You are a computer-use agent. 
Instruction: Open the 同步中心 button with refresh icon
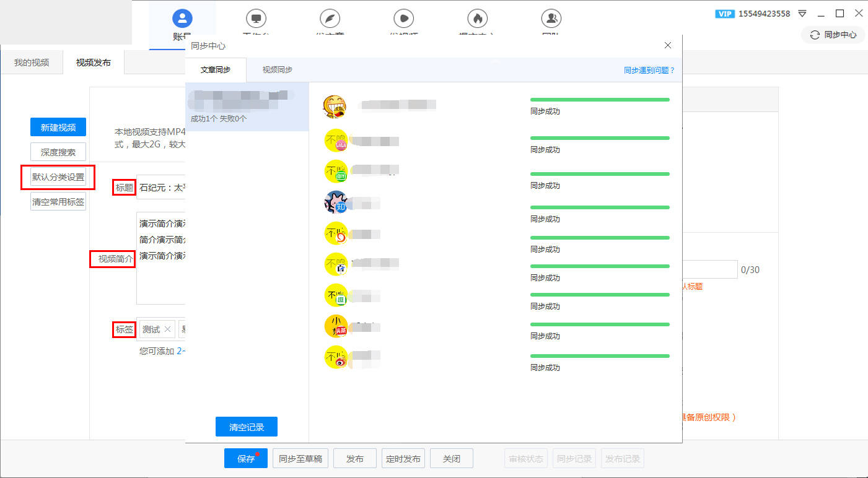[x=833, y=35]
